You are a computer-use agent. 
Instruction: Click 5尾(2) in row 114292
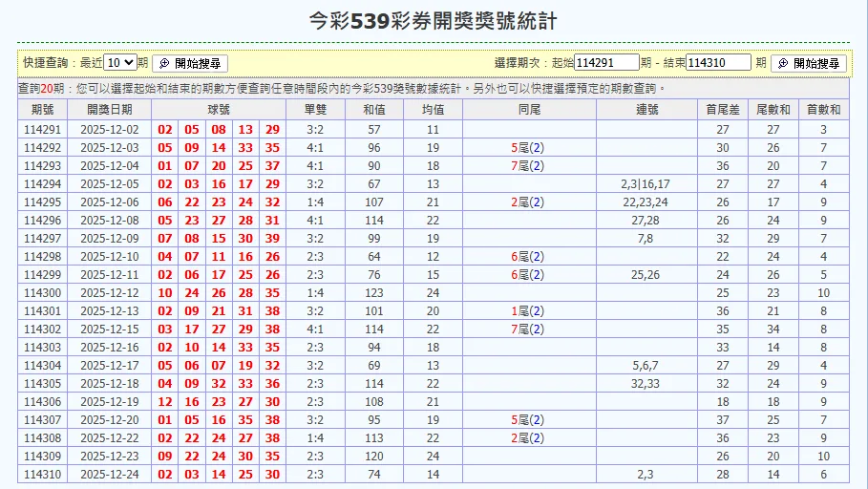click(x=527, y=148)
